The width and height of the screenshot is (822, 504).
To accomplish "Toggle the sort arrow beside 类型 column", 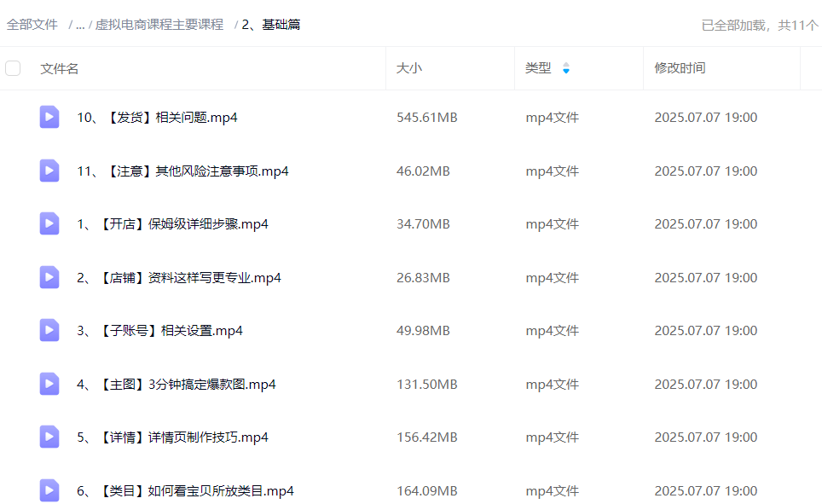I will (565, 68).
